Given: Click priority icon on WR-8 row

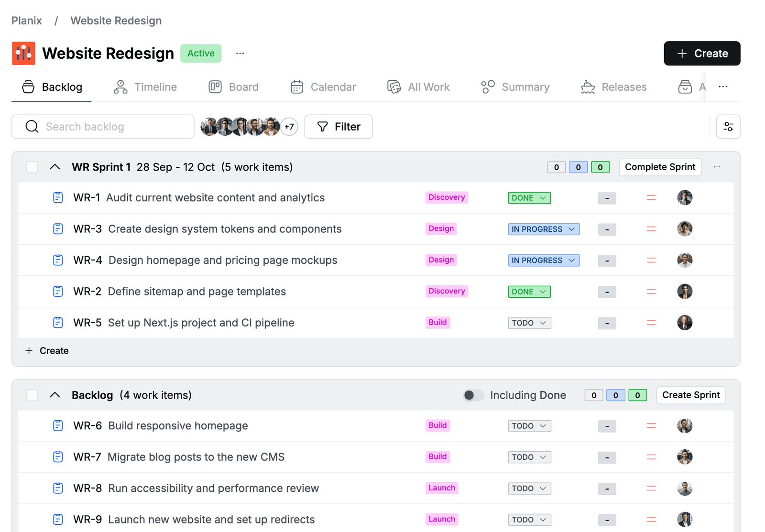Looking at the screenshot, I should [651, 488].
